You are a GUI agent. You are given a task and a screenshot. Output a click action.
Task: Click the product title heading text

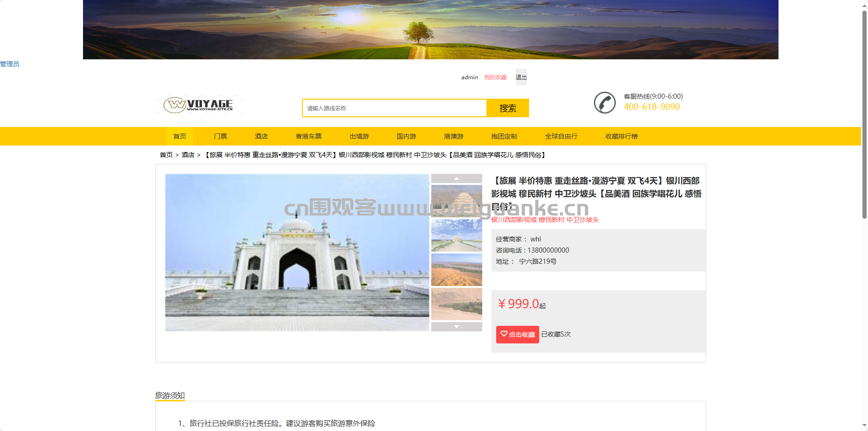click(596, 193)
